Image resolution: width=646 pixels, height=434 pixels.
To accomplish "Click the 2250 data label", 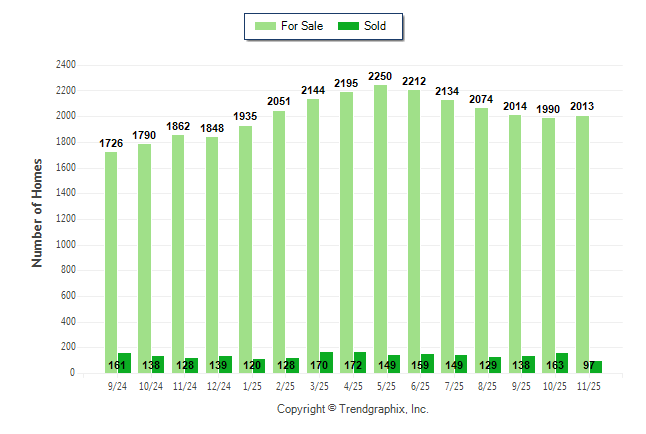I will [x=380, y=76].
